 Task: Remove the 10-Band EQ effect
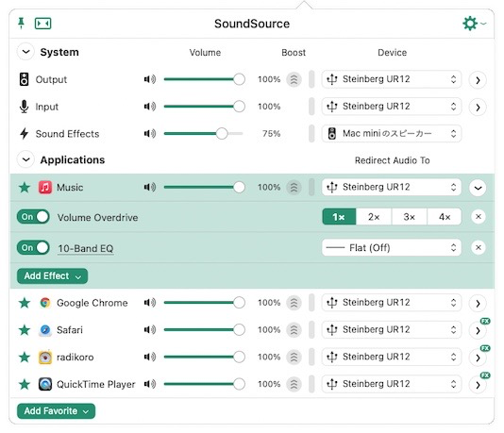click(x=478, y=248)
